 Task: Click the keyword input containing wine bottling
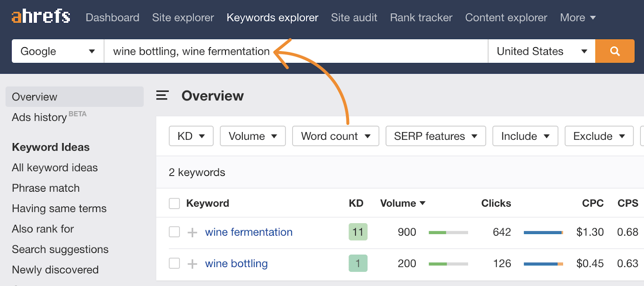(x=296, y=51)
